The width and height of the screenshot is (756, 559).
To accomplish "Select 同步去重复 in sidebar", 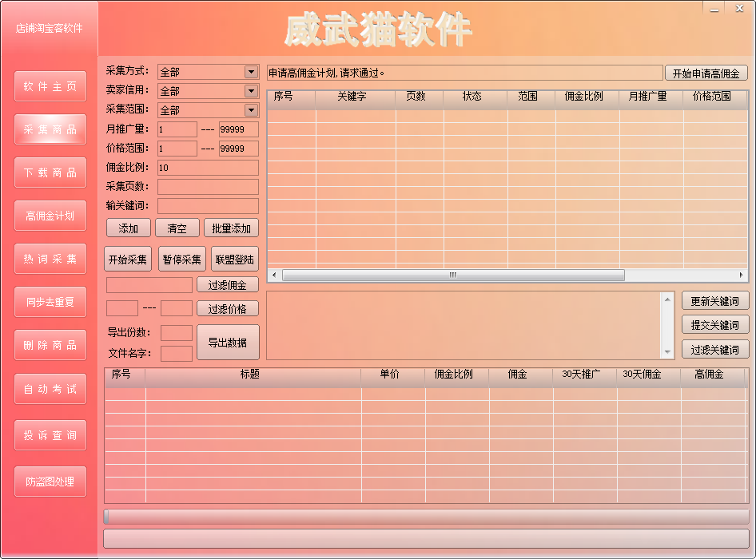I will pyautogui.click(x=50, y=302).
